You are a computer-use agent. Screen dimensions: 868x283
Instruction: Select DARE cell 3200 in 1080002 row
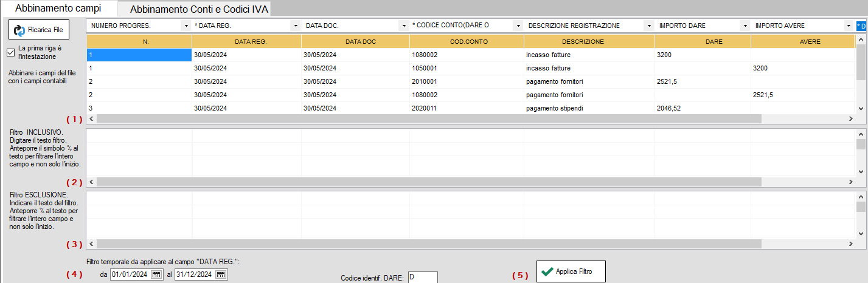pos(703,55)
